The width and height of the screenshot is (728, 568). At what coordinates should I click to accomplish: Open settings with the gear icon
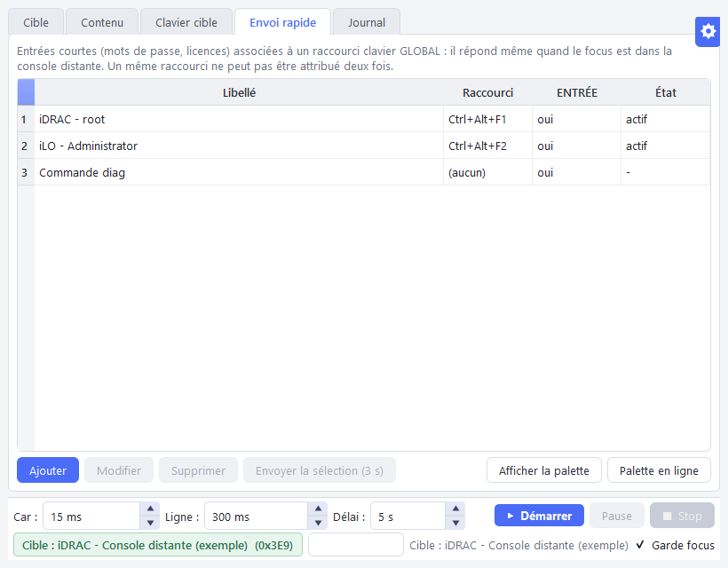pos(708,32)
